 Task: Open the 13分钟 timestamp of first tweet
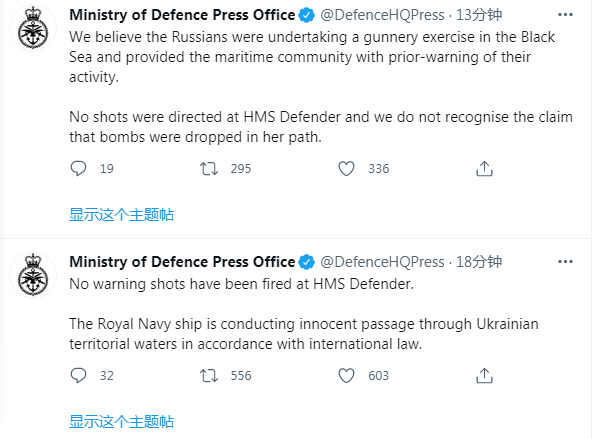point(479,15)
